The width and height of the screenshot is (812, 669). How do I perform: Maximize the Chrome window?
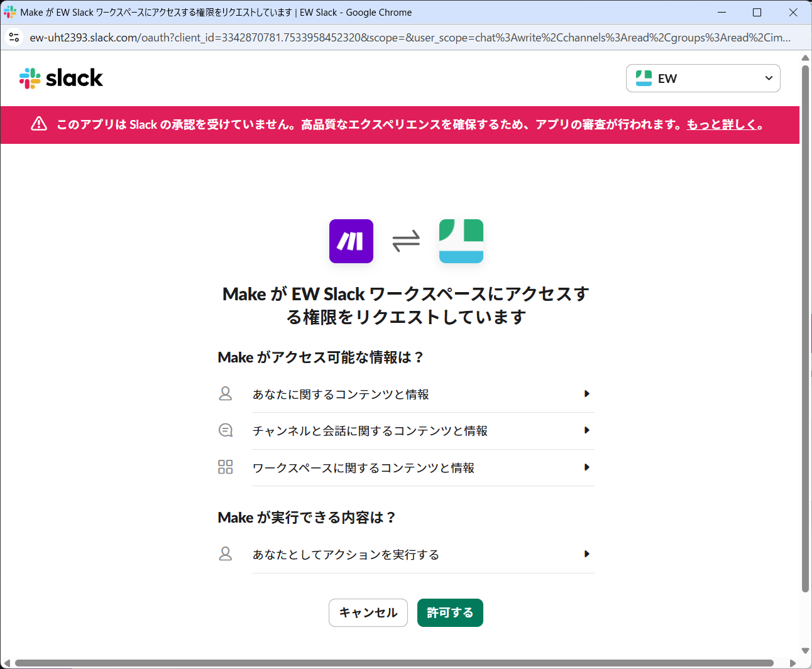(x=757, y=12)
